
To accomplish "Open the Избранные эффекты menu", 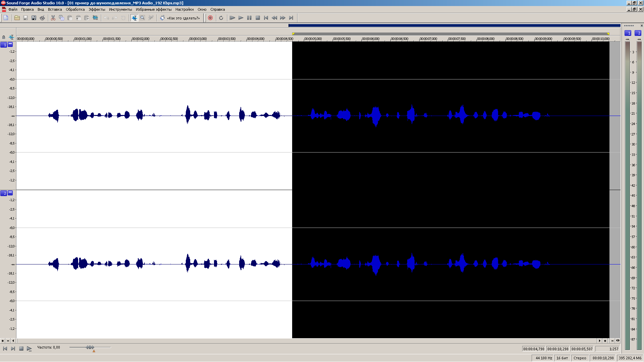I will 154,9.
